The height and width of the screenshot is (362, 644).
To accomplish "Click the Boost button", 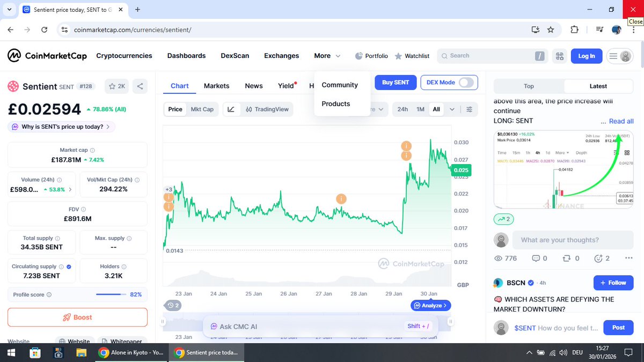I will coord(77,317).
